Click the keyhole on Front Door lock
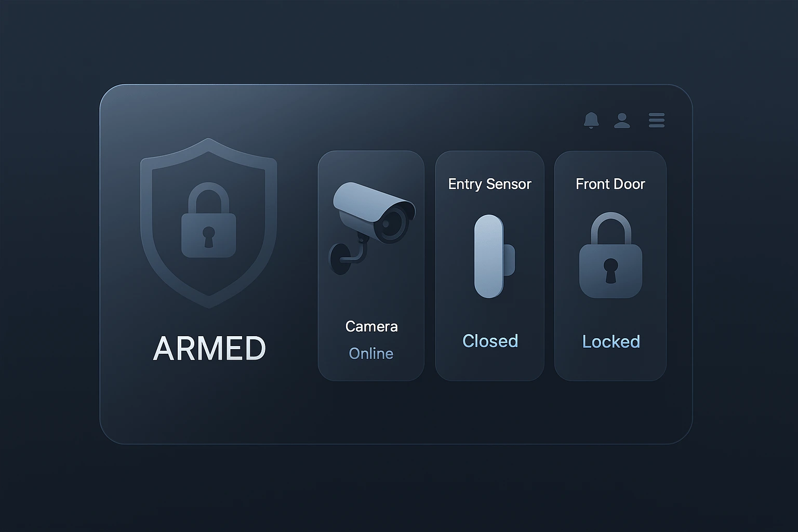The width and height of the screenshot is (798, 532). 610,271
